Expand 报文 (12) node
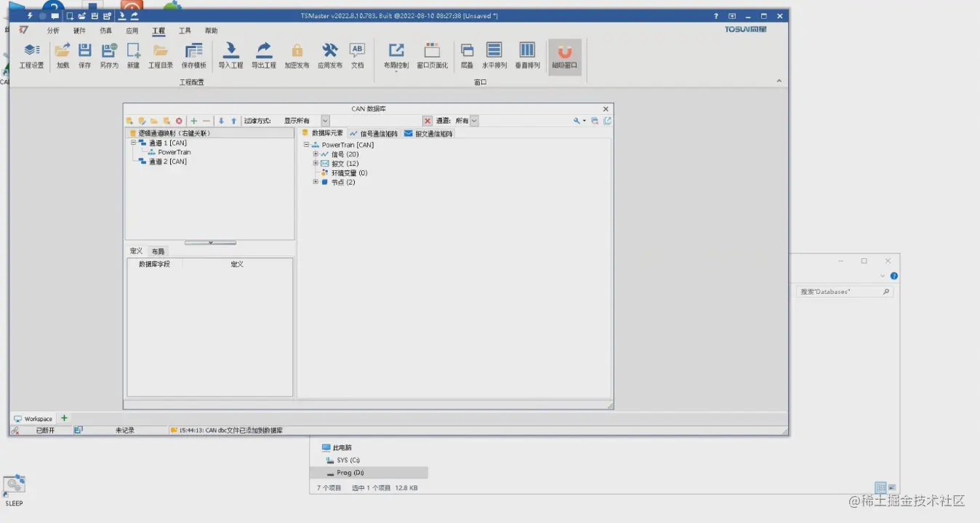Screen dimensions: 980x523 click(316, 164)
